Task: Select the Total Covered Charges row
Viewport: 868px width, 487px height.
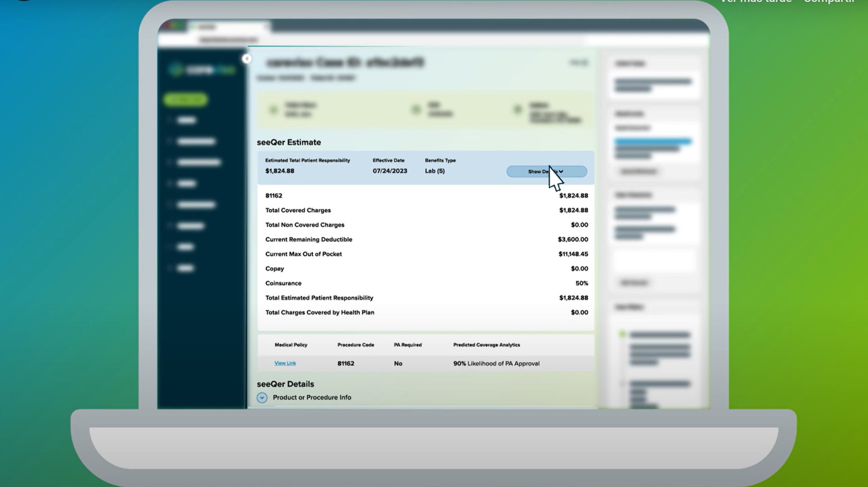Action: point(426,210)
